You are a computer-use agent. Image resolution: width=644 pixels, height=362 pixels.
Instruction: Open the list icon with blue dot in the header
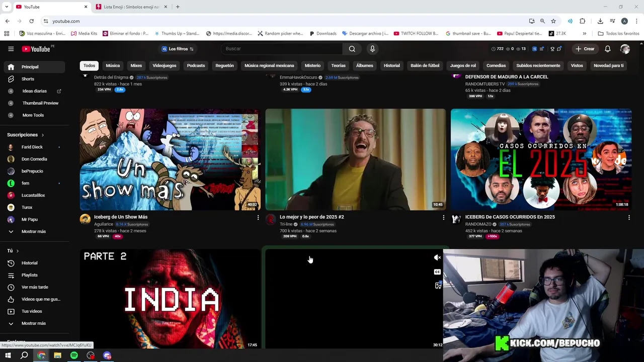541,49
